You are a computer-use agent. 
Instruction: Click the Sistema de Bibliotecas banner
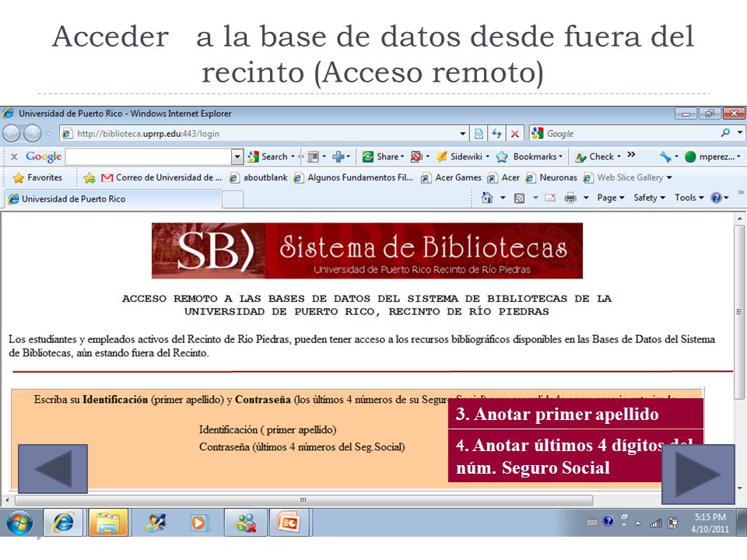coord(366,251)
